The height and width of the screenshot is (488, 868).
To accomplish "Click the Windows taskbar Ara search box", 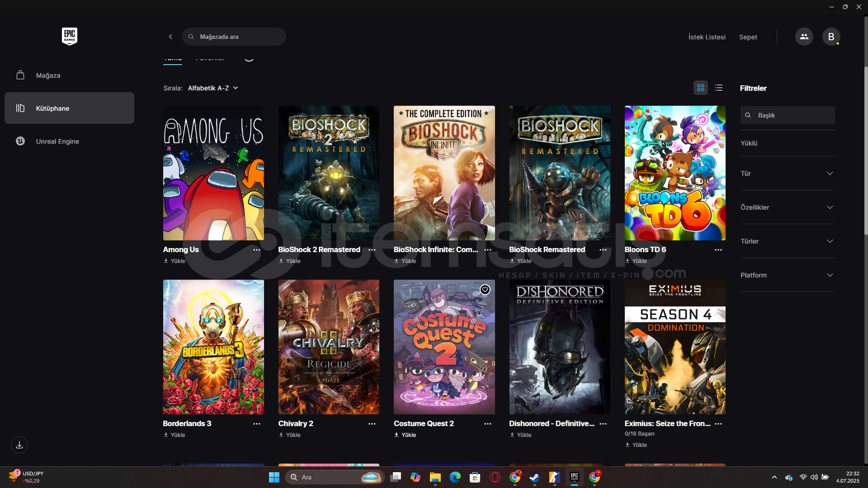I will [335, 477].
